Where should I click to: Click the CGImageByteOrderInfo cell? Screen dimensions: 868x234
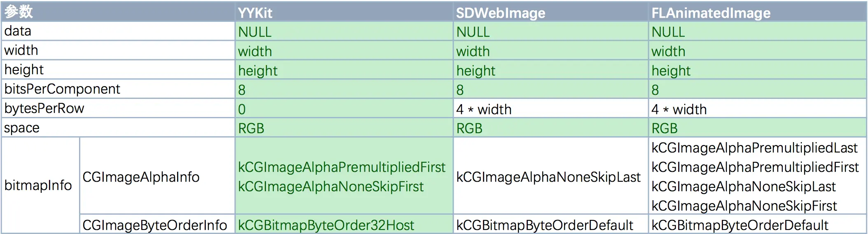click(x=157, y=225)
